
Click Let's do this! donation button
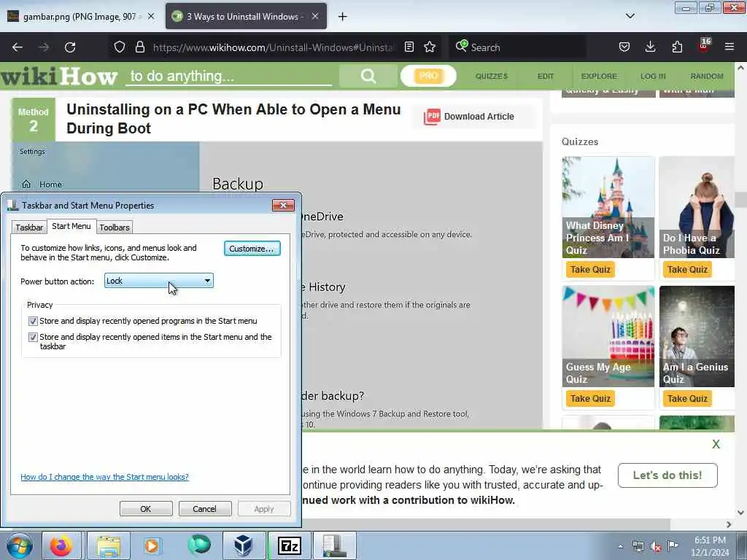[667, 475]
